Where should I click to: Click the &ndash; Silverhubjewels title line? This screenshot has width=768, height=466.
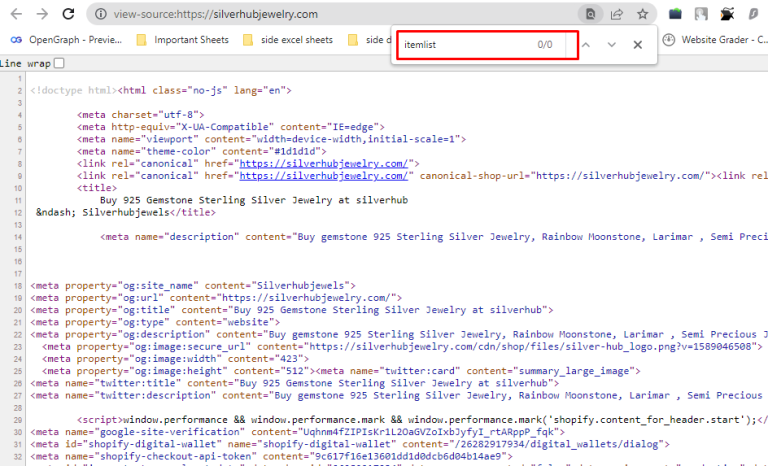126,212
